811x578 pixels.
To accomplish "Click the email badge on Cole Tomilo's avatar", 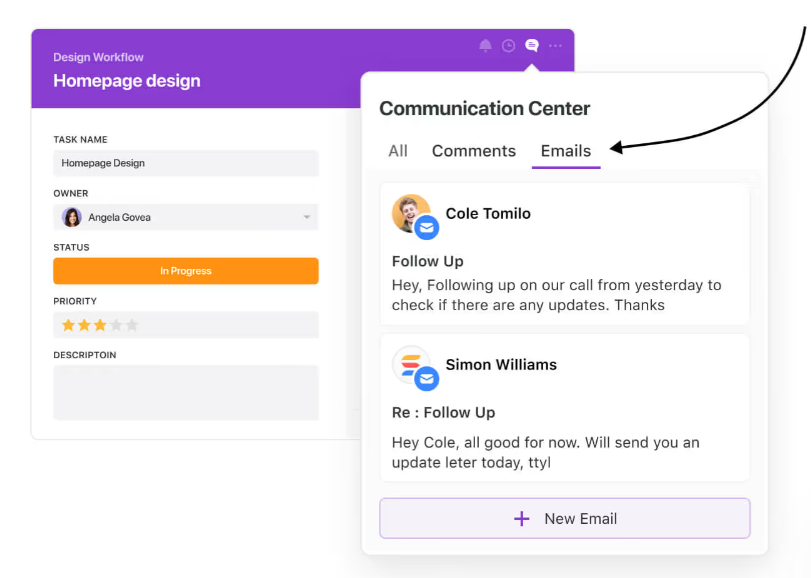I will 427,227.
